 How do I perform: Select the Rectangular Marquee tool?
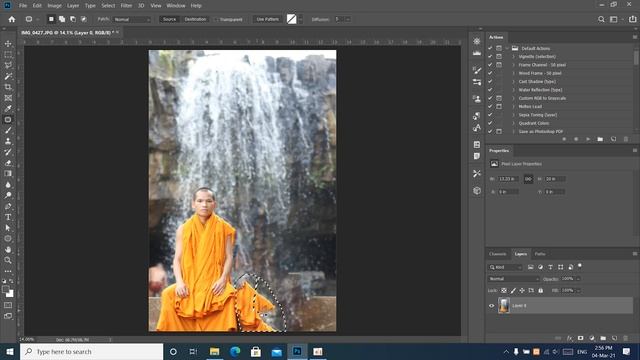click(8, 54)
